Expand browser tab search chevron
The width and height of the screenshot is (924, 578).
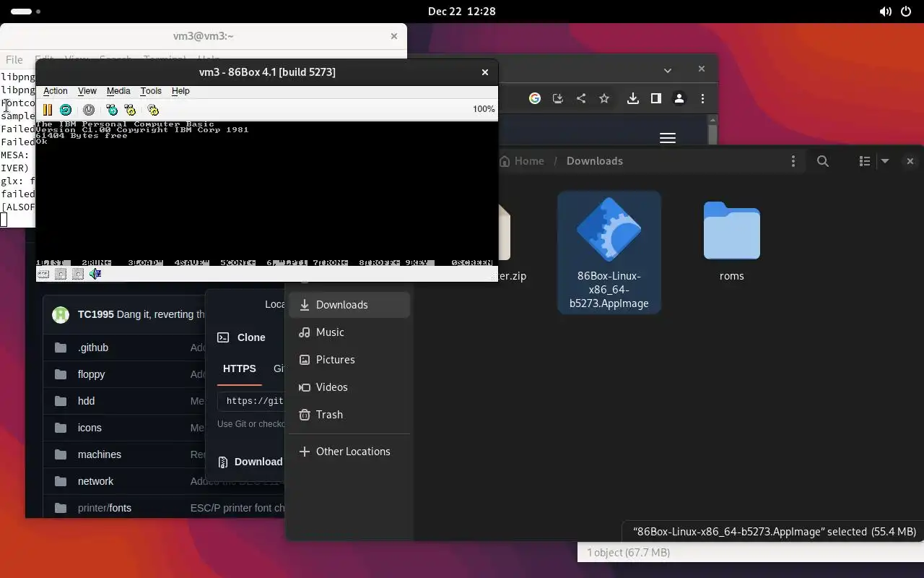click(x=668, y=70)
